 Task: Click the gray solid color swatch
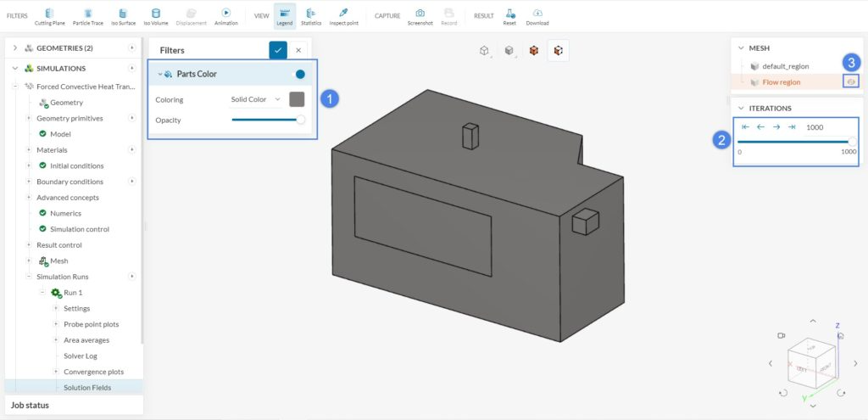(x=297, y=99)
